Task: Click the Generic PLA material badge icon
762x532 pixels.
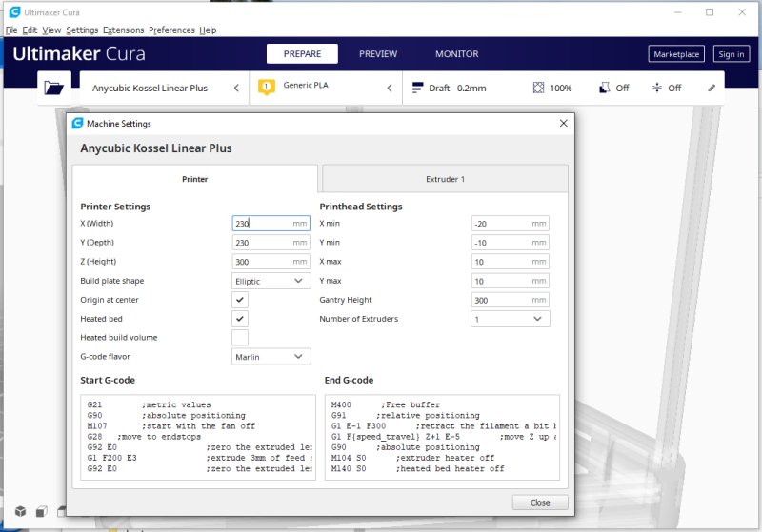Action: tap(267, 87)
